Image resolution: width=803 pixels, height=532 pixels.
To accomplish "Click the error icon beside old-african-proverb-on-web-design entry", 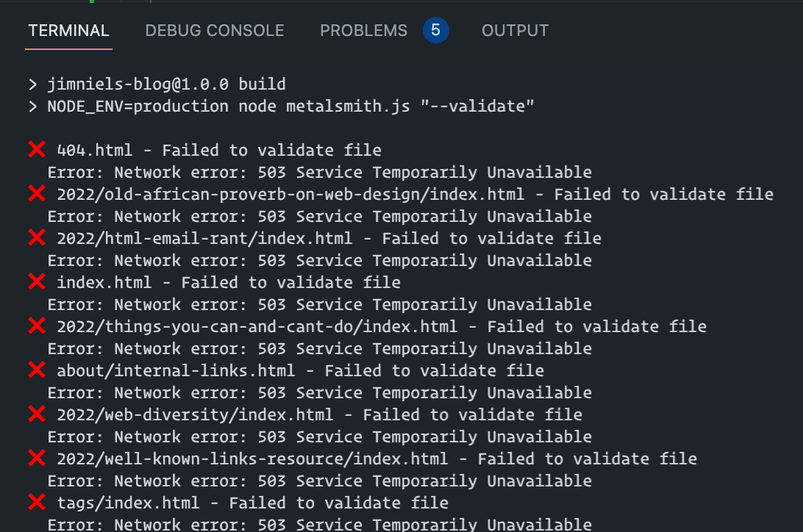I will 37,193.
